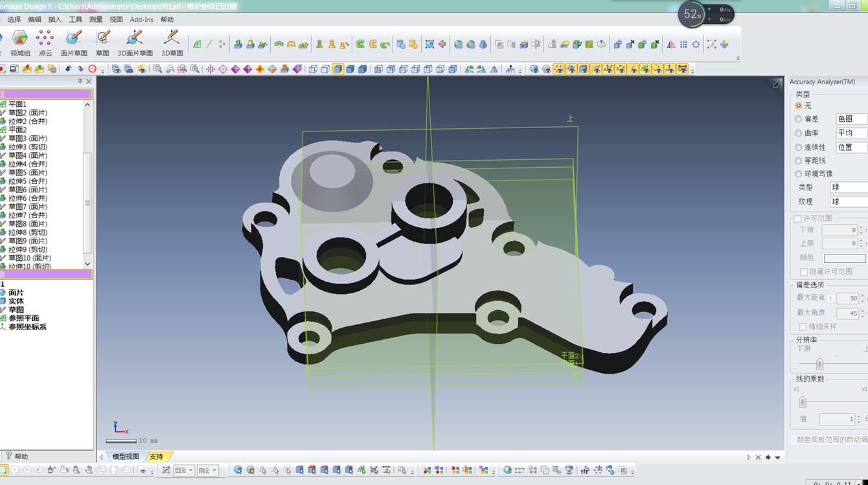Screen dimensions: 868x485
Task: Open the 平均 dropdown beside 曲率
Action: [851, 133]
